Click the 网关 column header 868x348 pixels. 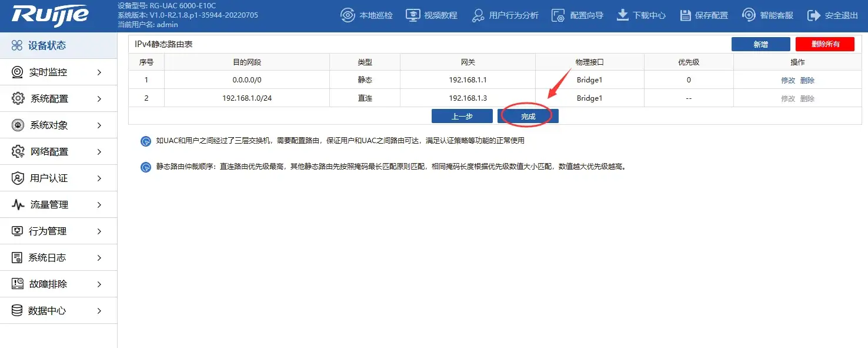pyautogui.click(x=468, y=62)
